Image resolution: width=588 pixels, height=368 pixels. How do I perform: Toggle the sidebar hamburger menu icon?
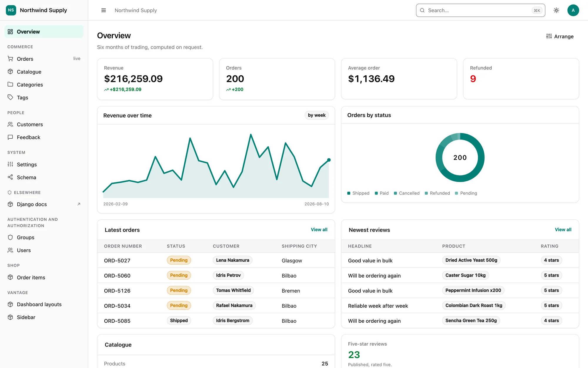pos(103,10)
